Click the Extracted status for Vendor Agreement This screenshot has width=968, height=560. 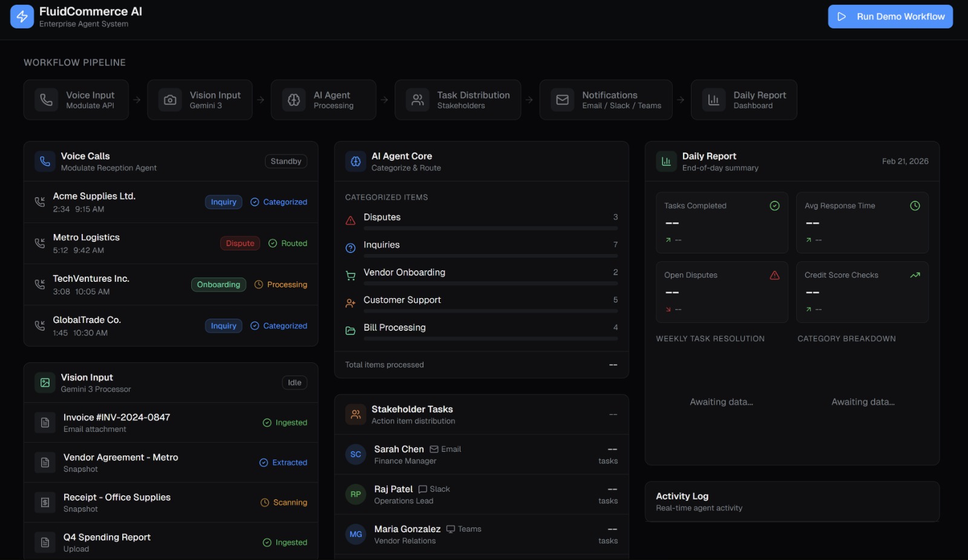[x=283, y=463]
